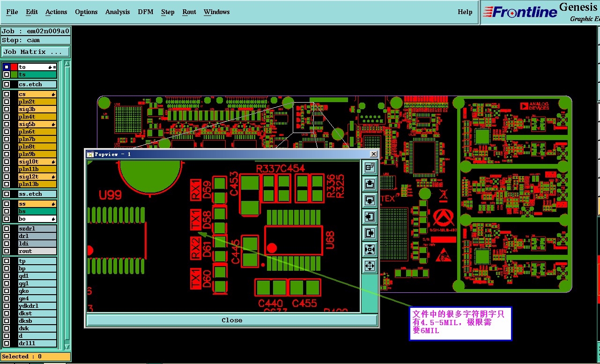
Task: Click the 'Selected : 0' status field
Action: coord(36,357)
